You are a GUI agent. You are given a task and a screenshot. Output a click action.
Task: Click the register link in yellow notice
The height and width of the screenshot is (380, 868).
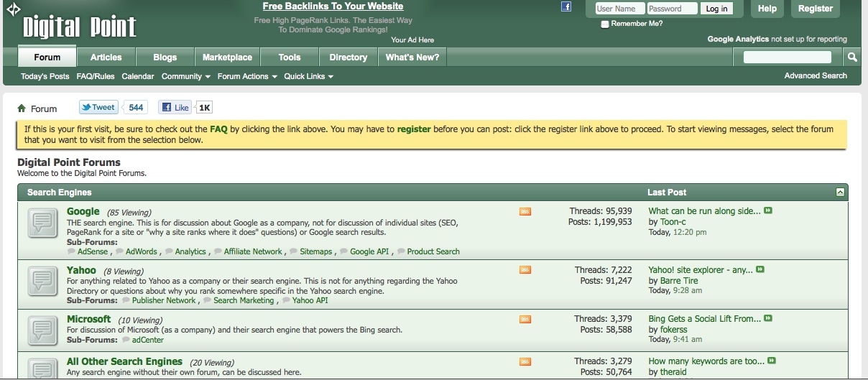pos(414,129)
